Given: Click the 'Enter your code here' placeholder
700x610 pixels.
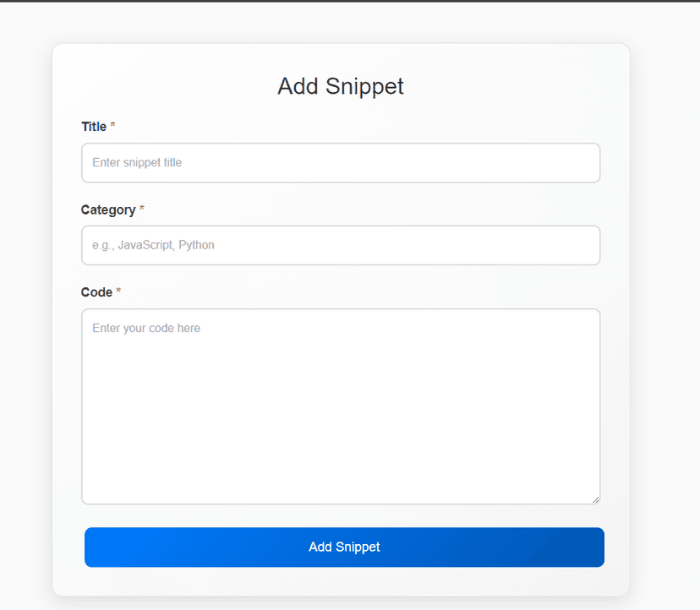Looking at the screenshot, I should tap(146, 328).
